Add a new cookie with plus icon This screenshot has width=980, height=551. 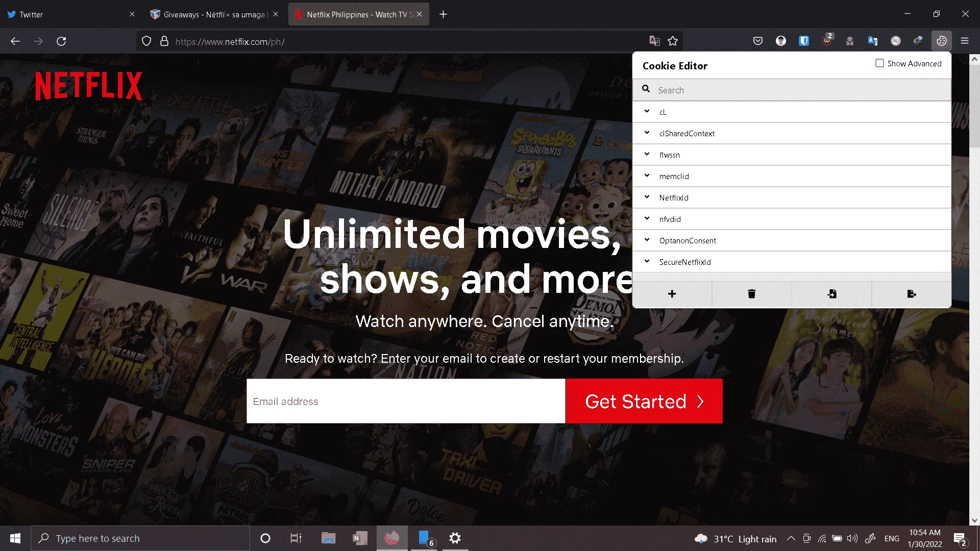pyautogui.click(x=672, y=294)
